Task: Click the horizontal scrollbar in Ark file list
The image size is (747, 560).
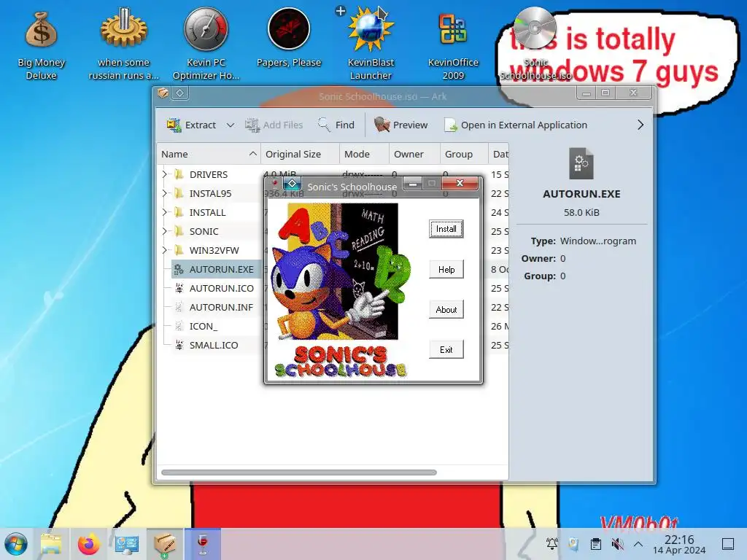Action: click(298, 472)
